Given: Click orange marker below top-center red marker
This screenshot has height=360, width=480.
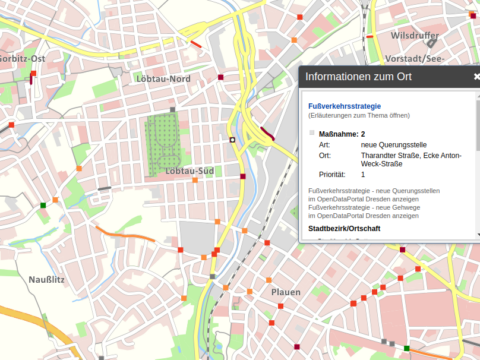Looking at the screenshot, I should (294, 40).
